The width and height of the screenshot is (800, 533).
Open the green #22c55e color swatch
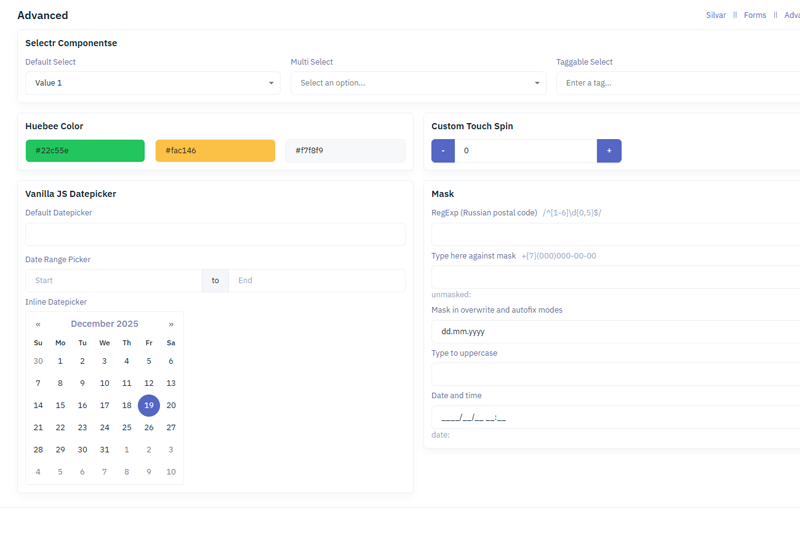coord(85,151)
